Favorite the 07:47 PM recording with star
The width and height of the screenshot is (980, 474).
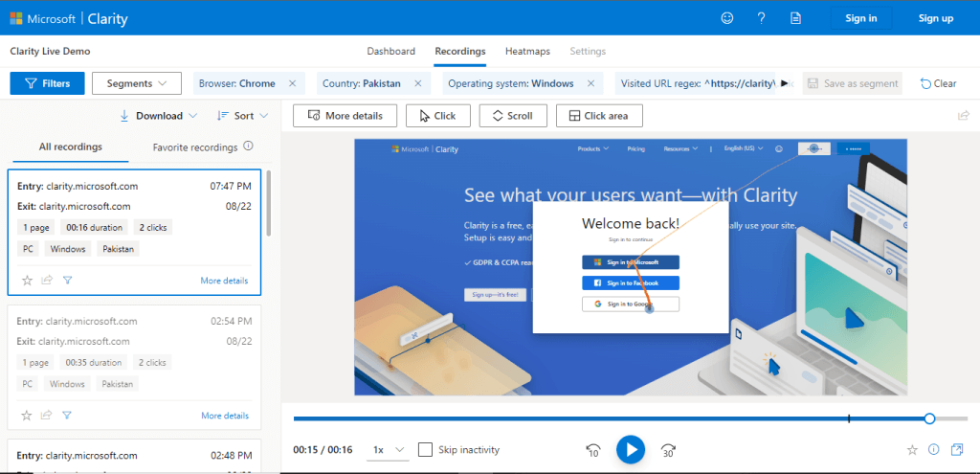click(27, 281)
